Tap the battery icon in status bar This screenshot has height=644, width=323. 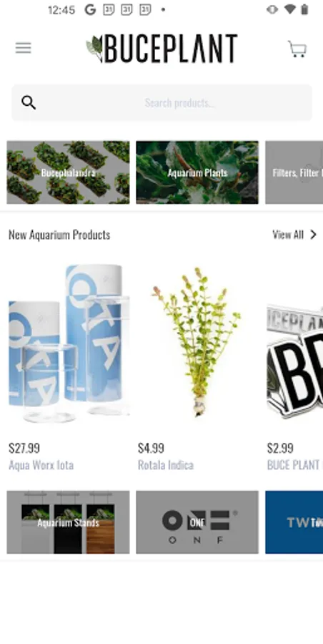point(304,9)
